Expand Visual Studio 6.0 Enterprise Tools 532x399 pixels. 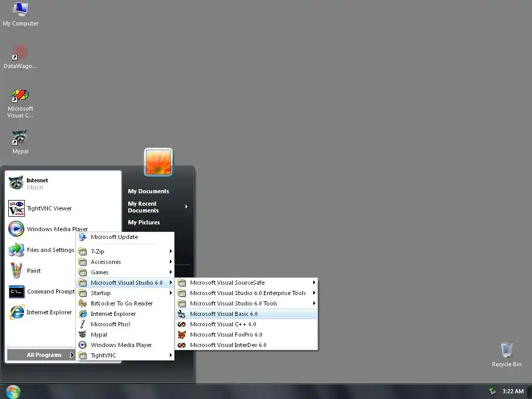click(x=247, y=293)
